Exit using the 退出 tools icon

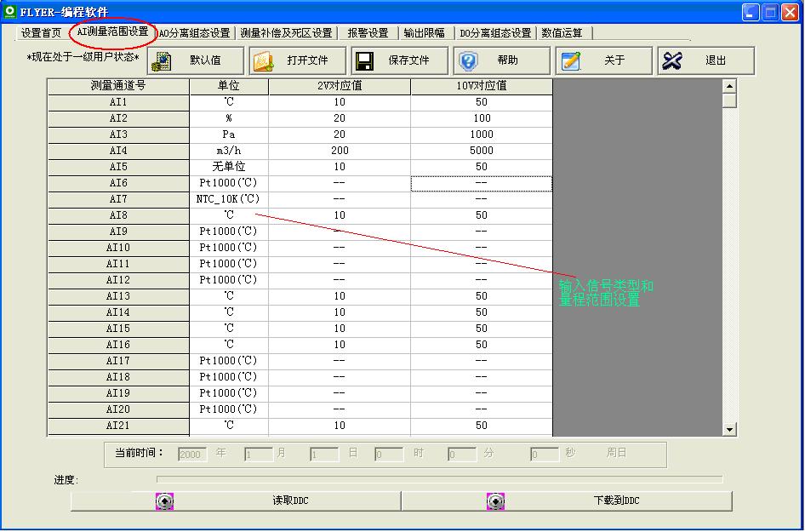coord(672,61)
